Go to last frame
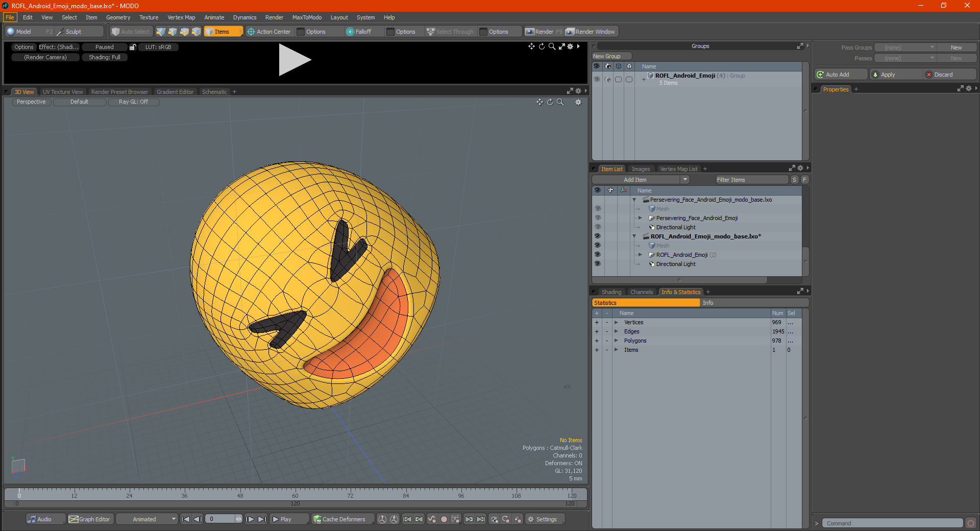 262,519
